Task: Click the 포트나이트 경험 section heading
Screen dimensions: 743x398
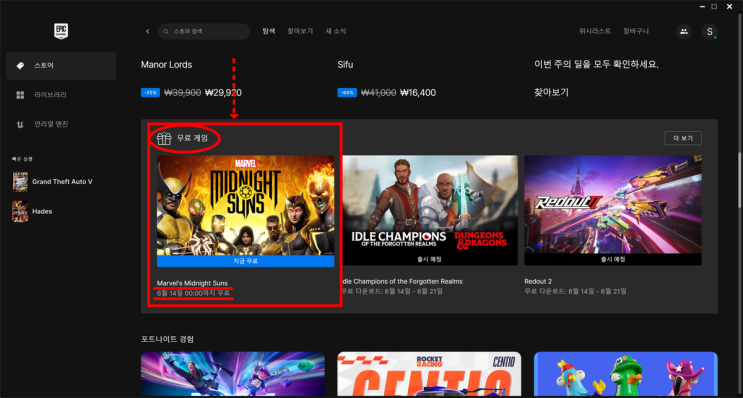Action: tap(167, 339)
